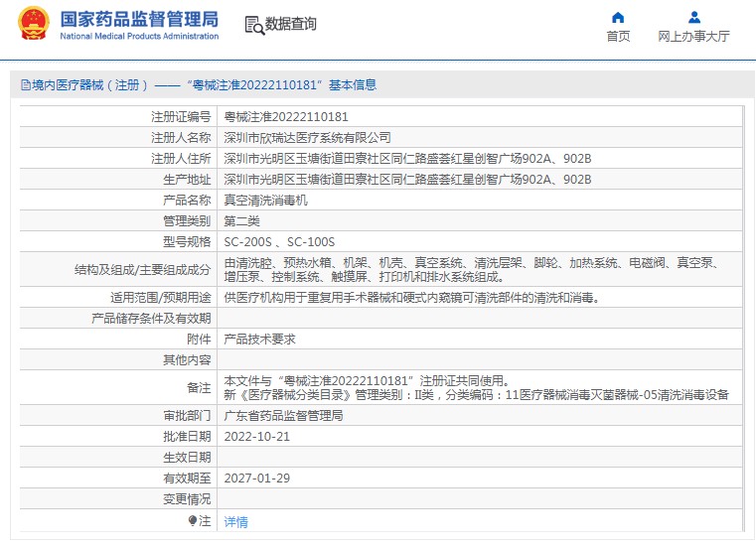Viewport: 756px width, 548px height.
Task: Click registration number 粤械注准20222110181 in table
Action: 286,116
